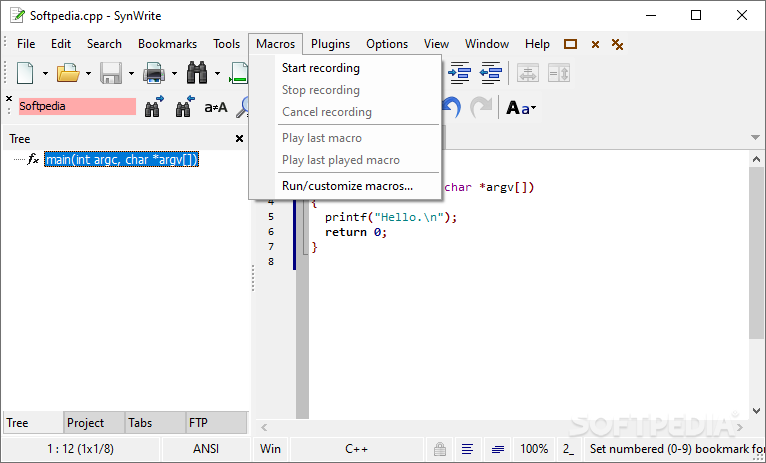Switch to the Tabs tab
The width and height of the screenshot is (766, 463).
[155, 422]
